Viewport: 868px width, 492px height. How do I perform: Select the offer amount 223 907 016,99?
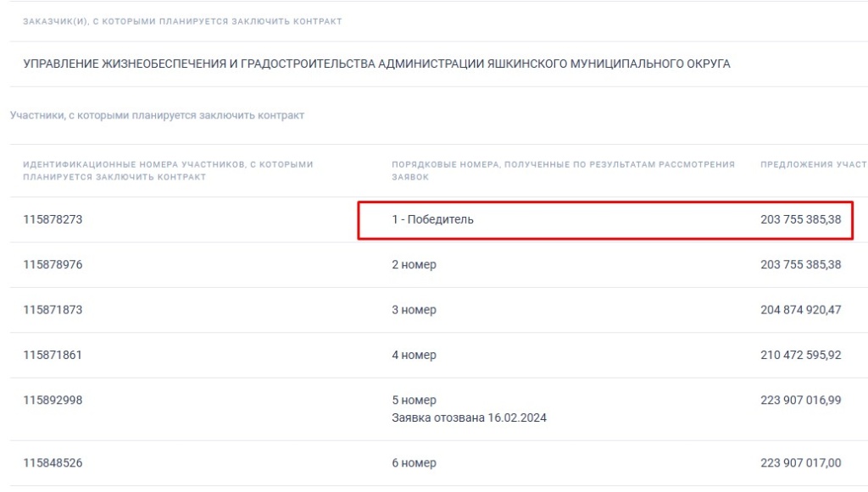coord(800,400)
